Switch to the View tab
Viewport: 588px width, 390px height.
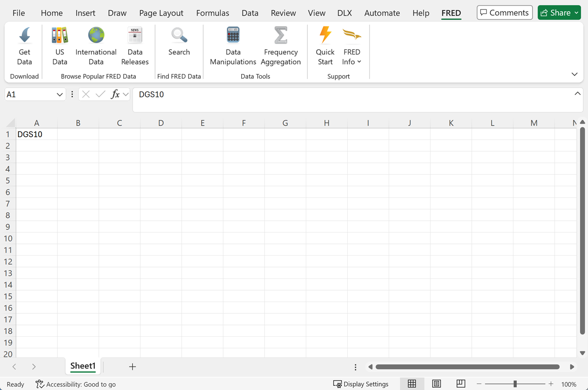(317, 13)
